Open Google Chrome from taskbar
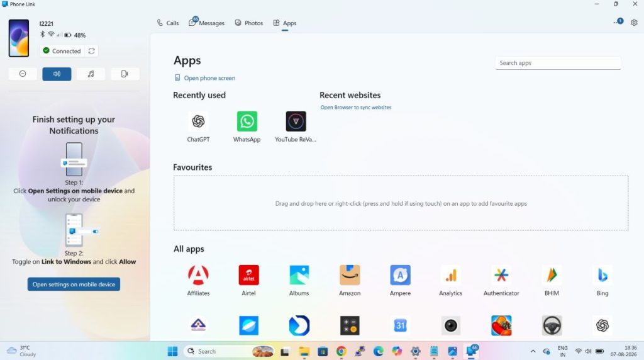Viewport: 644px width, 360px height. click(x=341, y=351)
